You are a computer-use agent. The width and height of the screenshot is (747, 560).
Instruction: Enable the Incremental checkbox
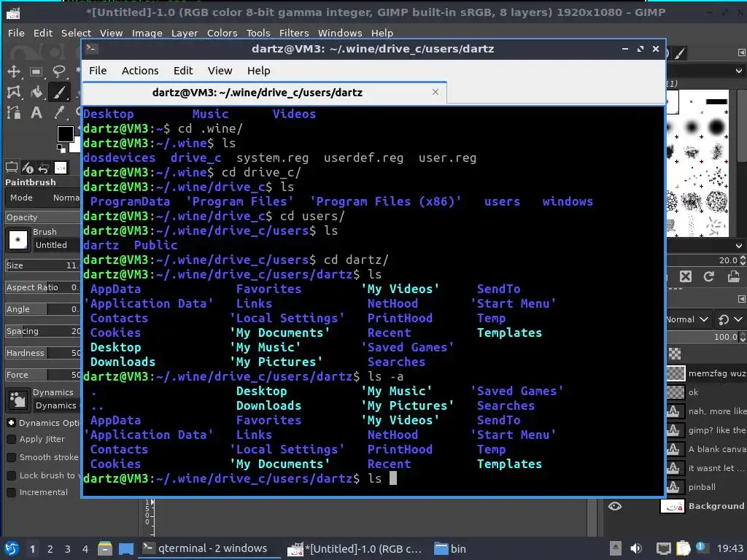pos(12,492)
